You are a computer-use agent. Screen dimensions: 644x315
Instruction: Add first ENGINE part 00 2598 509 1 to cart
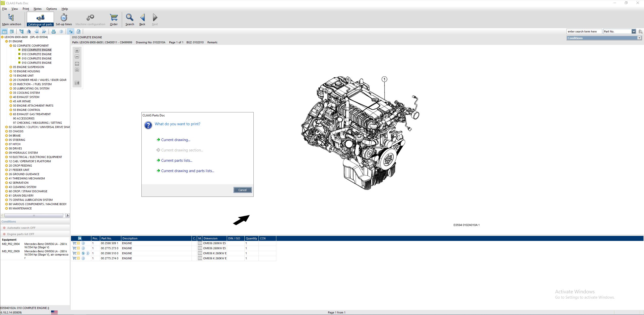[x=74, y=243]
